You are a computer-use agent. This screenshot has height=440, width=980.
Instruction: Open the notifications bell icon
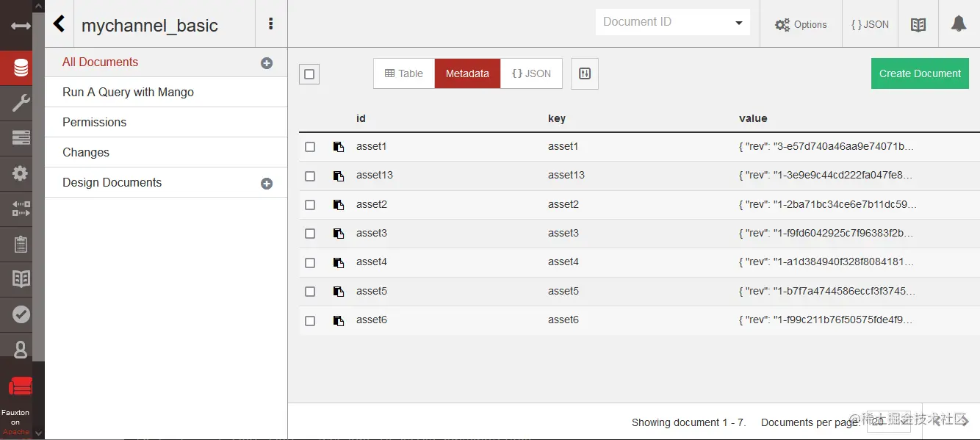(x=959, y=24)
